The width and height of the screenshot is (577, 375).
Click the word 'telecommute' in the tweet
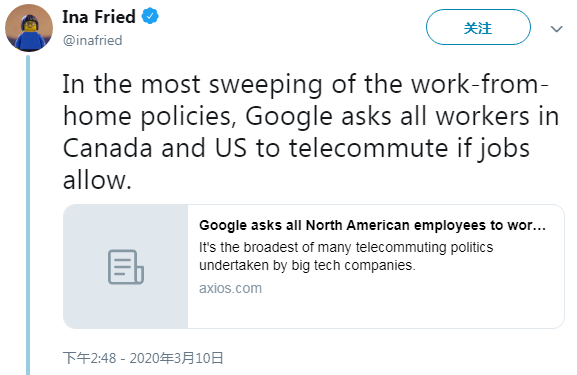[x=369, y=148]
